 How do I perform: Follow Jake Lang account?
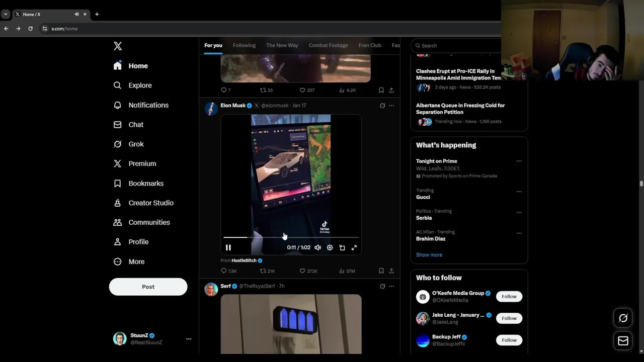[x=509, y=318]
